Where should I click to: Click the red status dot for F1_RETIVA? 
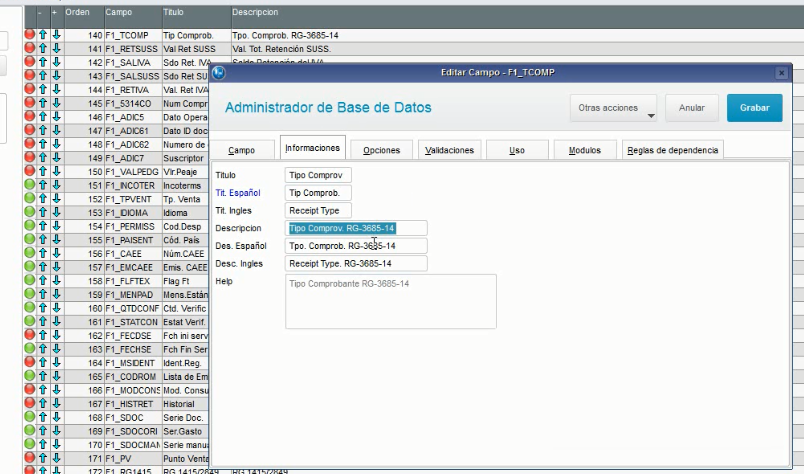click(30, 89)
